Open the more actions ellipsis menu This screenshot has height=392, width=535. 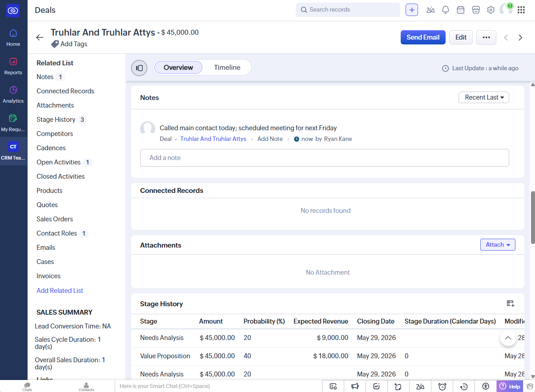(x=486, y=37)
